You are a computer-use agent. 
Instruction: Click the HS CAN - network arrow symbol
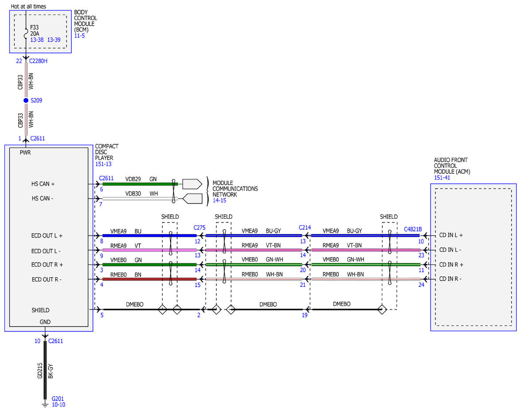(x=192, y=199)
